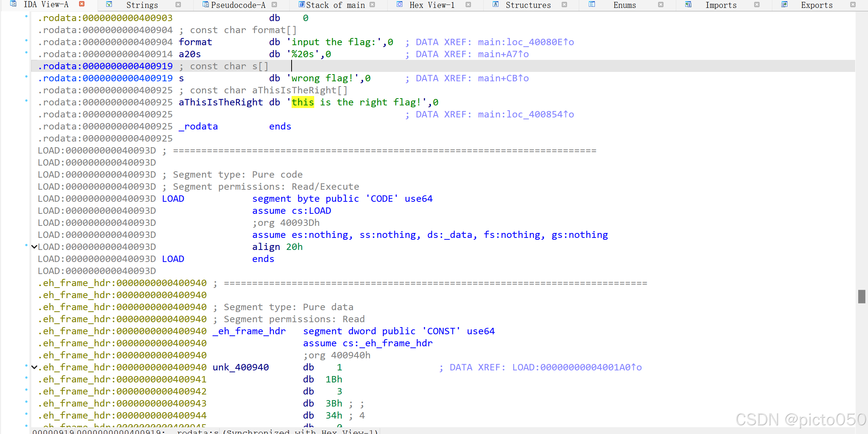Collapse the unk_400940 item with its arrow

coord(34,367)
